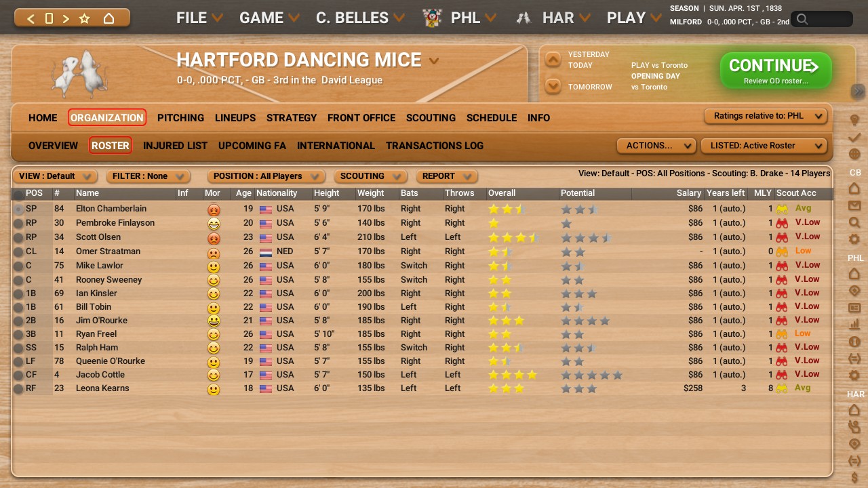Click the home icon under CB sidebar
The width and height of the screenshot is (868, 488).
854,188
